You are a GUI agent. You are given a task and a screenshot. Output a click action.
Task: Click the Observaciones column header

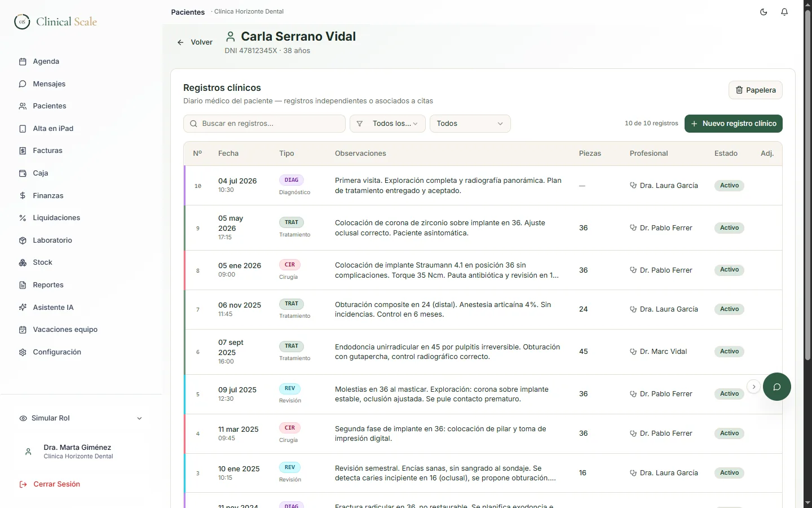coord(360,154)
